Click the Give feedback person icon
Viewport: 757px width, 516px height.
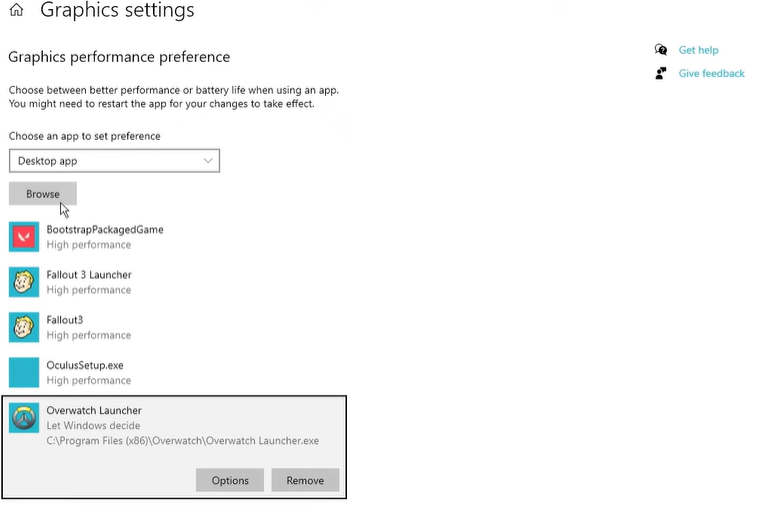point(660,73)
